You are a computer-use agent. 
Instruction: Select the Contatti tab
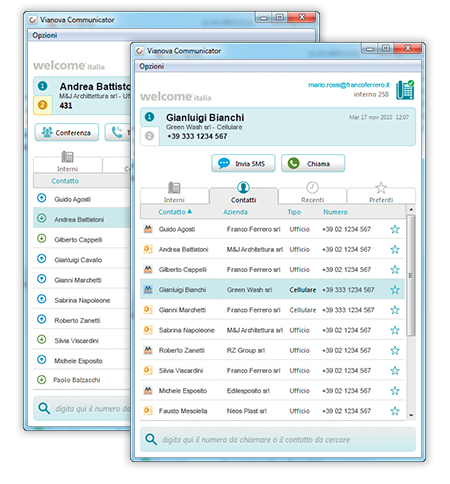pyautogui.click(x=243, y=193)
